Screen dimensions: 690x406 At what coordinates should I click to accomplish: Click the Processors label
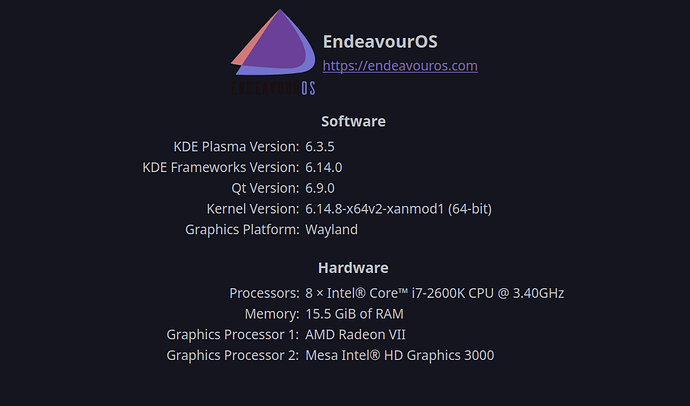coord(264,293)
